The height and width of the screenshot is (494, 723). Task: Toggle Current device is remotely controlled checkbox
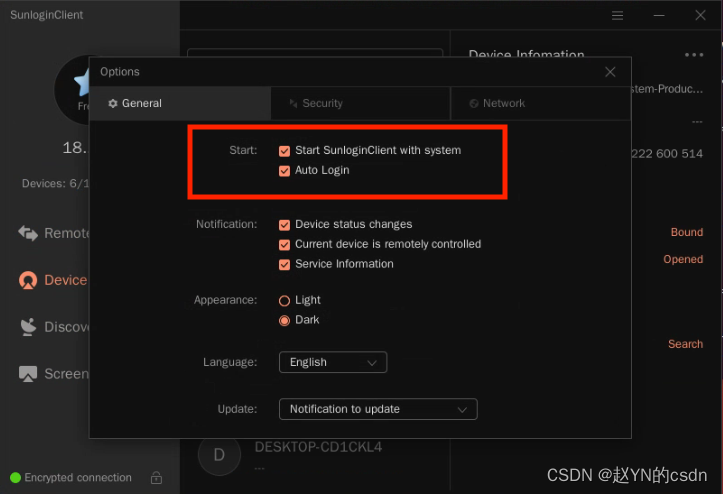tap(284, 244)
